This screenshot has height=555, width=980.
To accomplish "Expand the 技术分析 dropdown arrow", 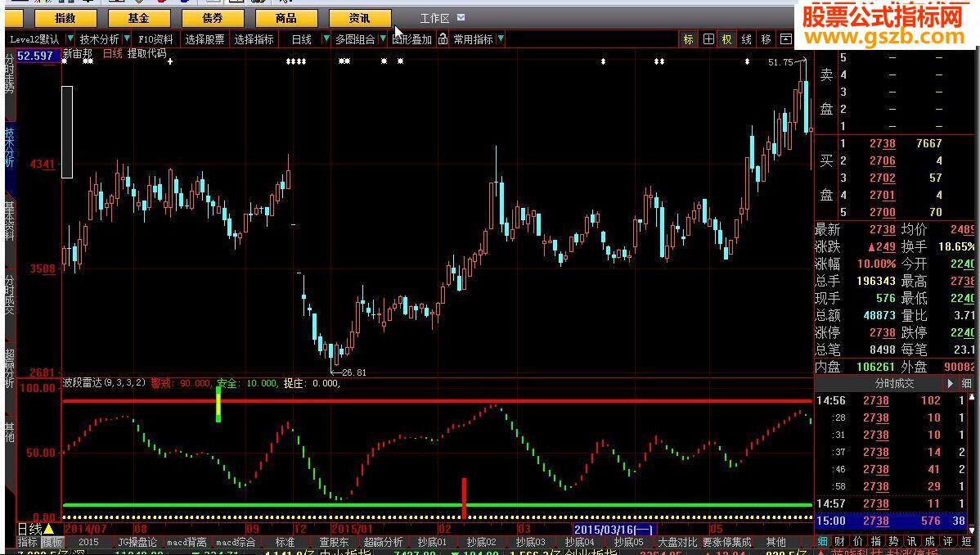I will tap(127, 39).
